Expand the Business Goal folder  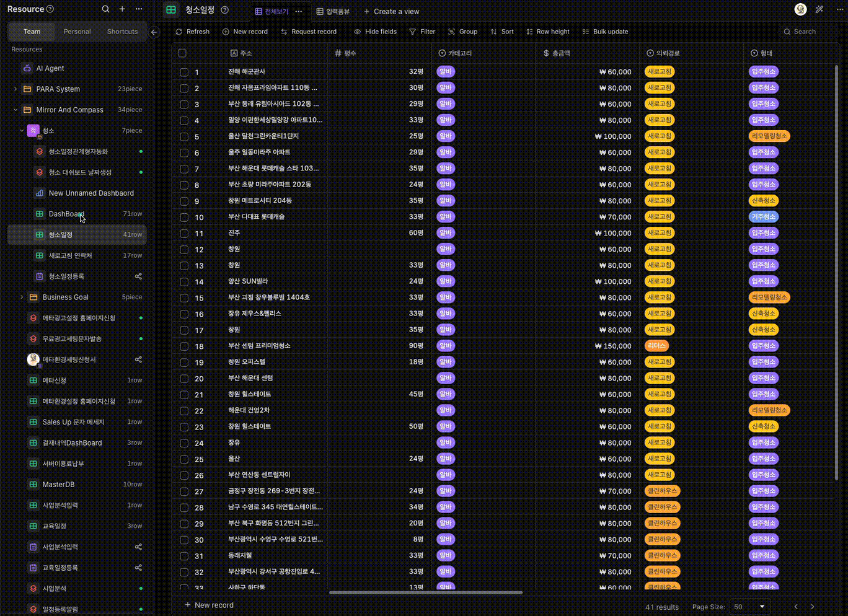[22, 297]
